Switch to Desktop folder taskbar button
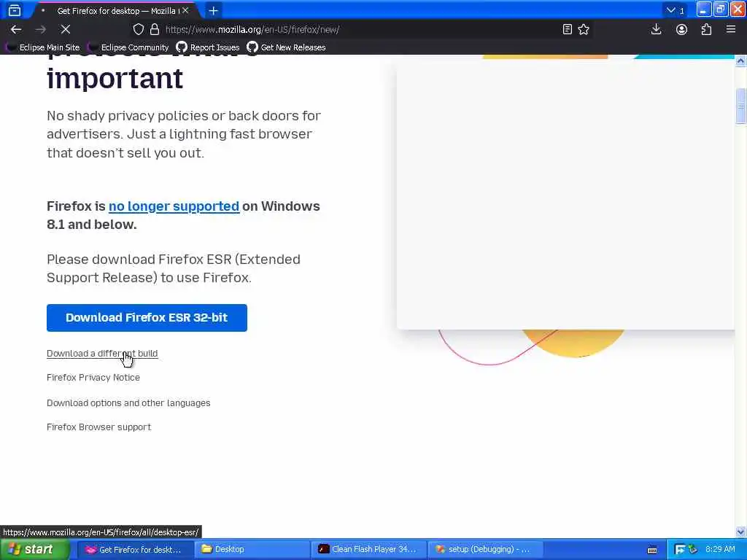 252,549
